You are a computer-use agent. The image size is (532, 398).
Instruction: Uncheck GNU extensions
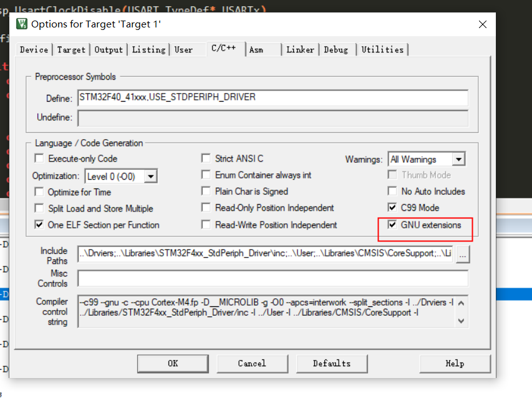(392, 225)
